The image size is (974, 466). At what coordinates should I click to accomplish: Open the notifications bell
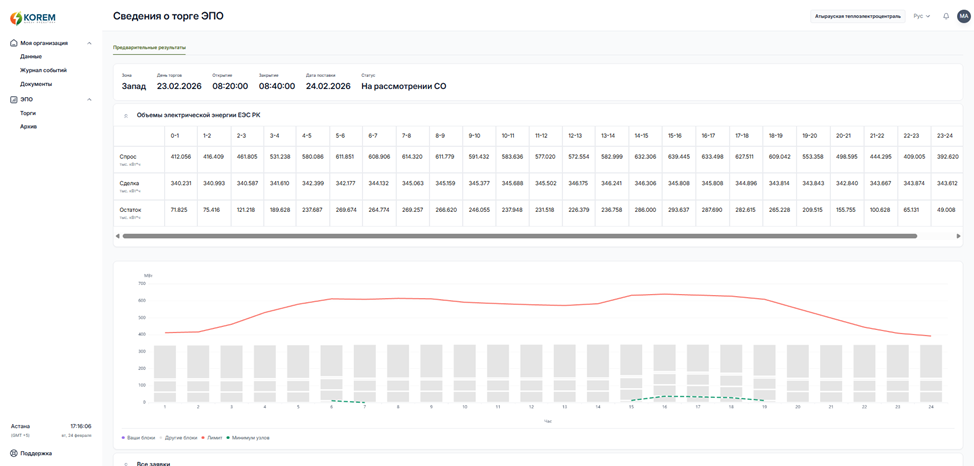coord(946,16)
